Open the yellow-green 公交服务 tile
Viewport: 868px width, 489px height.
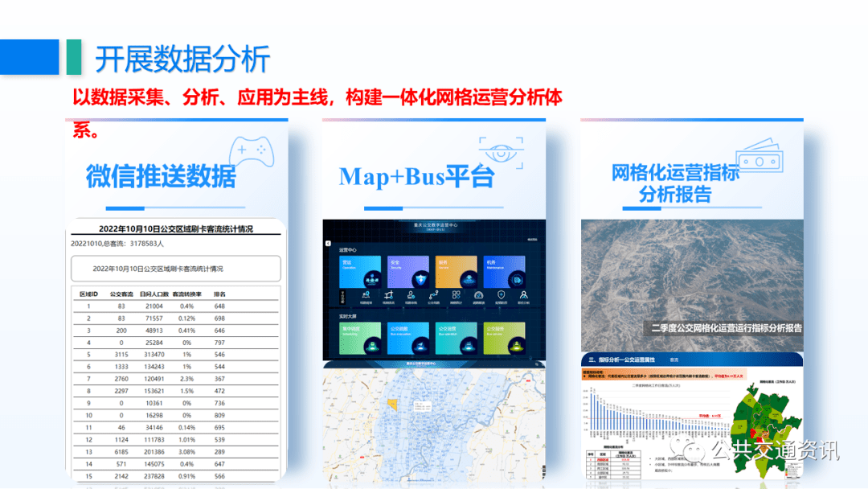coord(504,339)
